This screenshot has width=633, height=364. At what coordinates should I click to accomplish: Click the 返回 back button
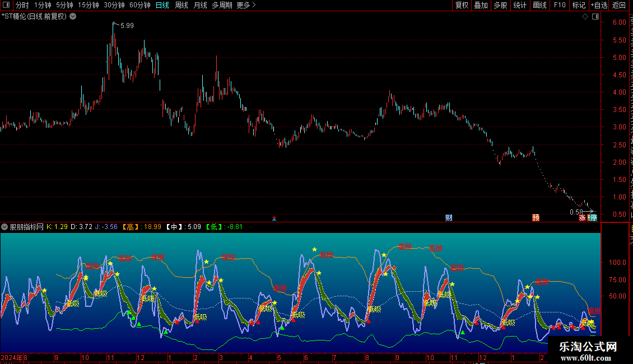(619, 5)
